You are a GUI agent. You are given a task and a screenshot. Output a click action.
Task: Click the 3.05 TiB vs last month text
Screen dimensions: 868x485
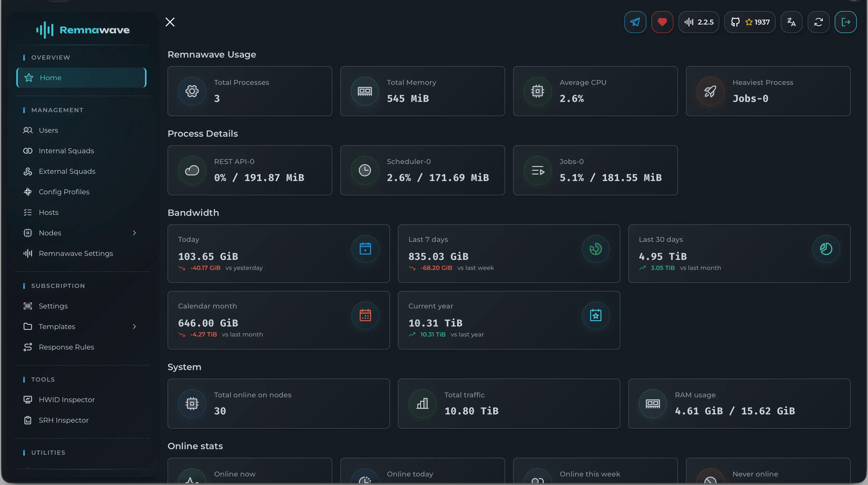tap(680, 268)
